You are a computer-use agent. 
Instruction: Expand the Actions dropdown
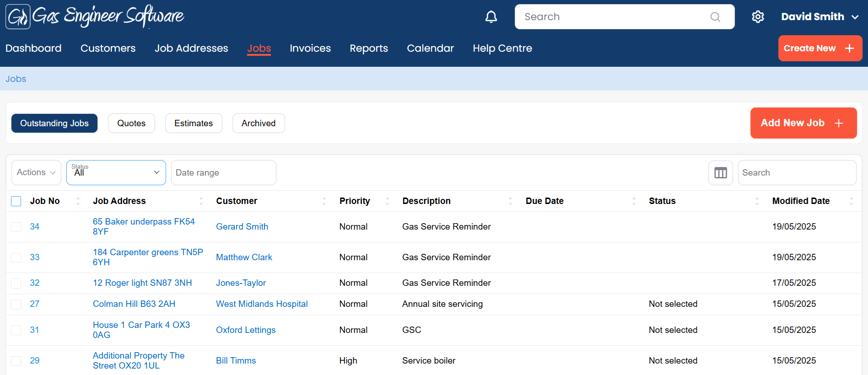[x=36, y=172]
